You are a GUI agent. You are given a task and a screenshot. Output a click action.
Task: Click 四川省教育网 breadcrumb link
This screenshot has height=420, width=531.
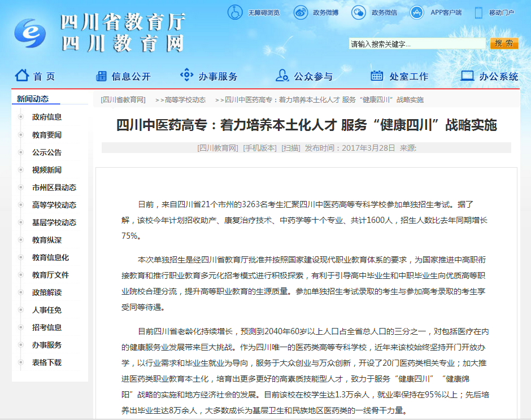point(123,100)
